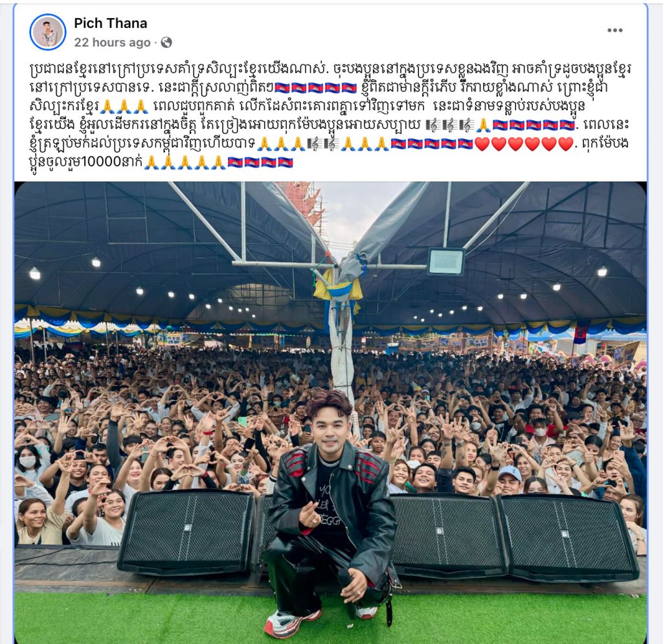Visit the Pich Thana profile name link
This screenshot has width=663, height=644.
click(110, 23)
